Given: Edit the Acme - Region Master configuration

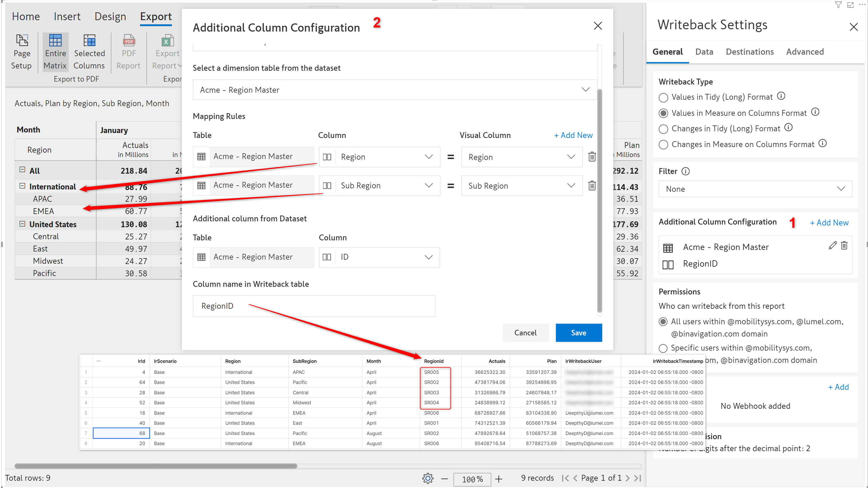Looking at the screenshot, I should [832, 246].
